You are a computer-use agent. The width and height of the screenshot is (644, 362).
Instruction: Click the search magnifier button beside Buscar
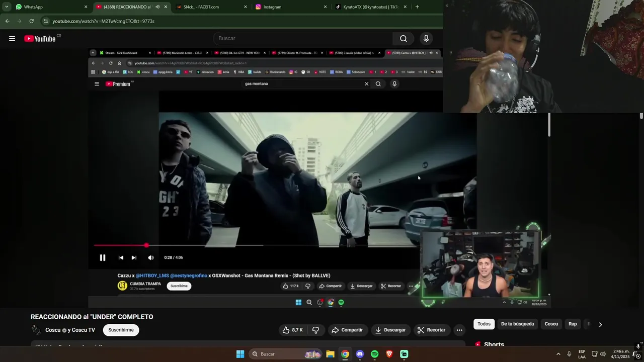point(404,38)
